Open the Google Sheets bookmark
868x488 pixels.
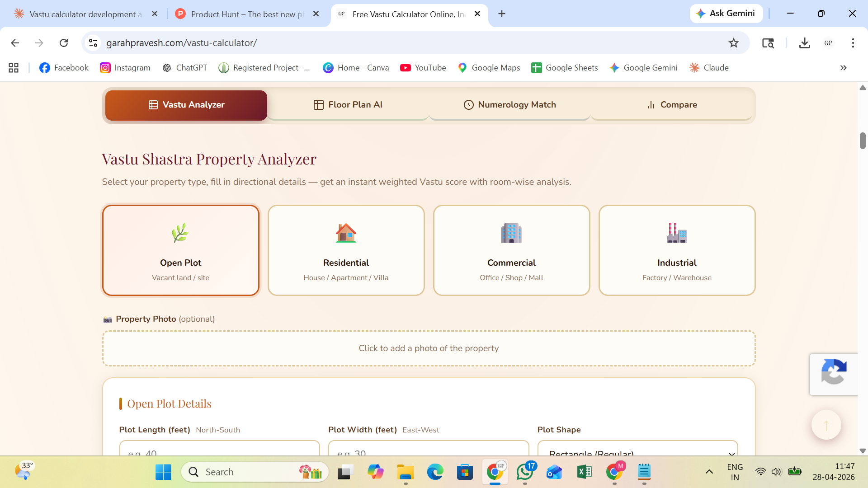564,68
